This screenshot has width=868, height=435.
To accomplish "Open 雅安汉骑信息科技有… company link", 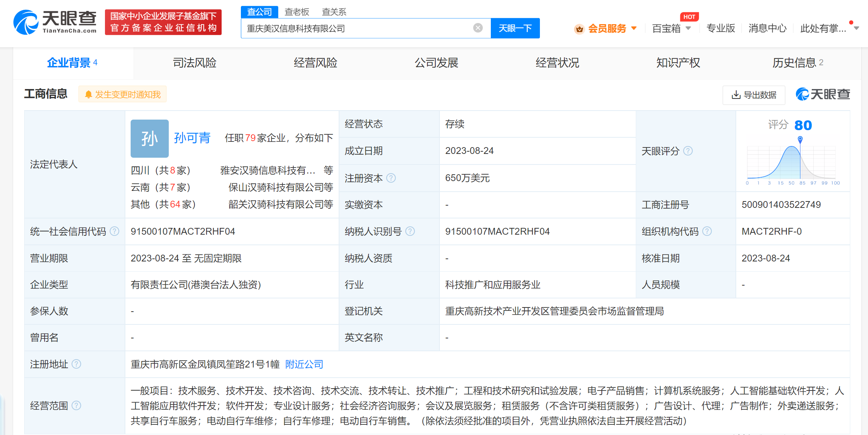I will click(268, 171).
